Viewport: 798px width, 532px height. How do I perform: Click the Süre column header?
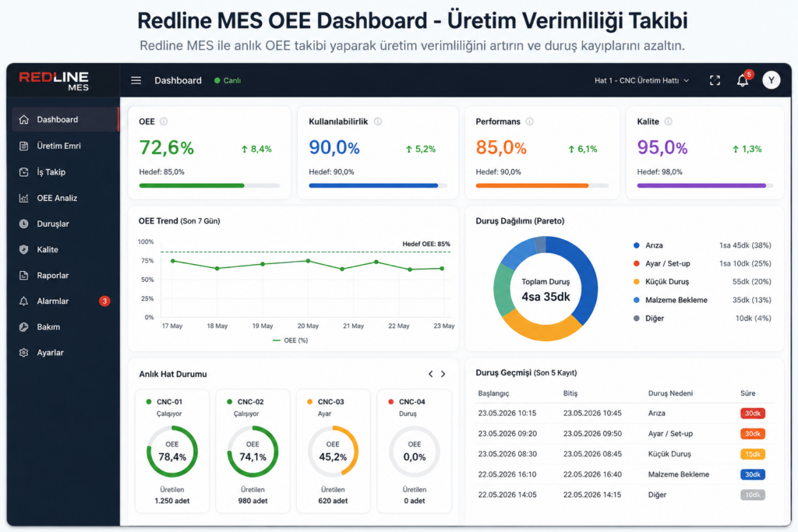(x=747, y=393)
